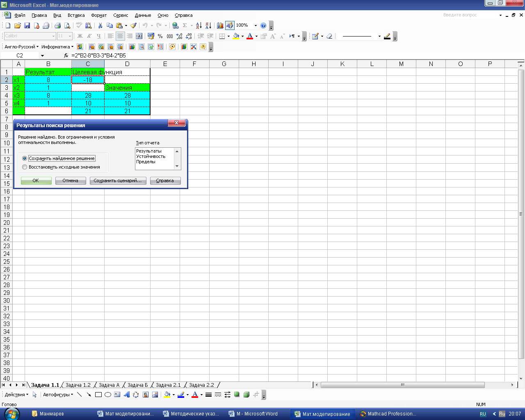Launch the Chart Wizard
This screenshot has width=525, height=420.
220,25
